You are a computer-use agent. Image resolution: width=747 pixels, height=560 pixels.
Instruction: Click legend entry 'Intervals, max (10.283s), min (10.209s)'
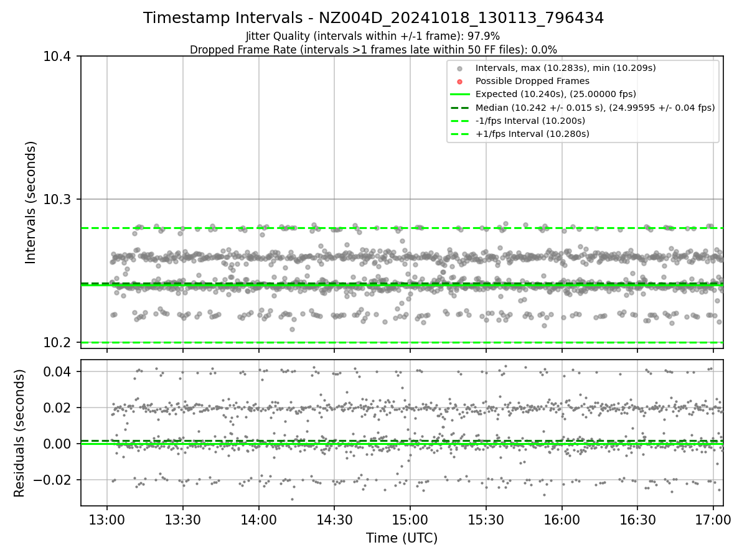pos(565,68)
